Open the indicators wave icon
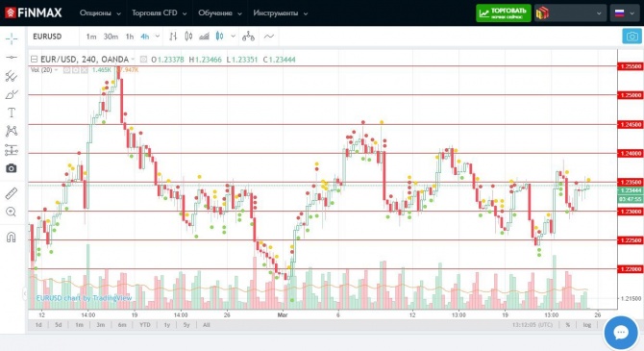644x351 pixels. (x=269, y=37)
